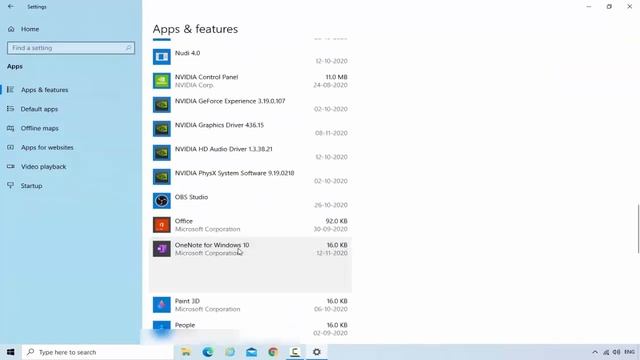Viewport: 640px width, 360px height.
Task: Click the OneNote for Windows 10 icon
Action: (x=162, y=249)
